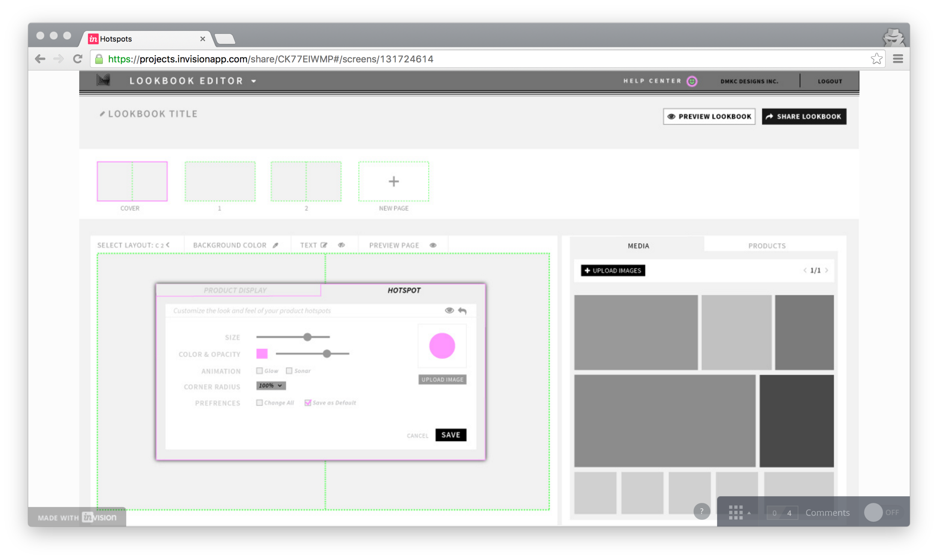Click the eye preview icon in hotspot panel
Screen dimensions: 938x560
point(449,310)
